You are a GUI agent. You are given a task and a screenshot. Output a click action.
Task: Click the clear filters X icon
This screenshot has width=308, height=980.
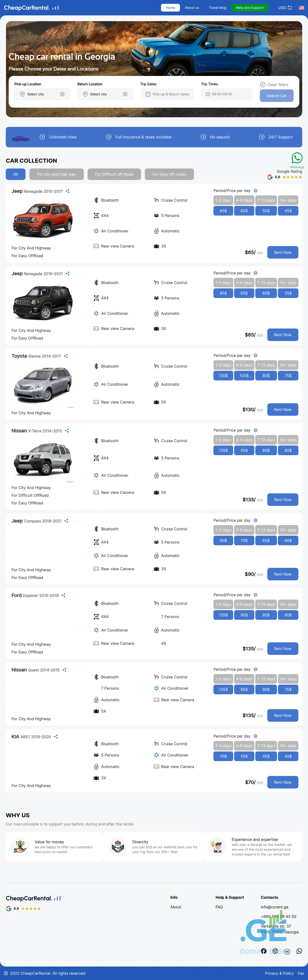click(x=263, y=84)
